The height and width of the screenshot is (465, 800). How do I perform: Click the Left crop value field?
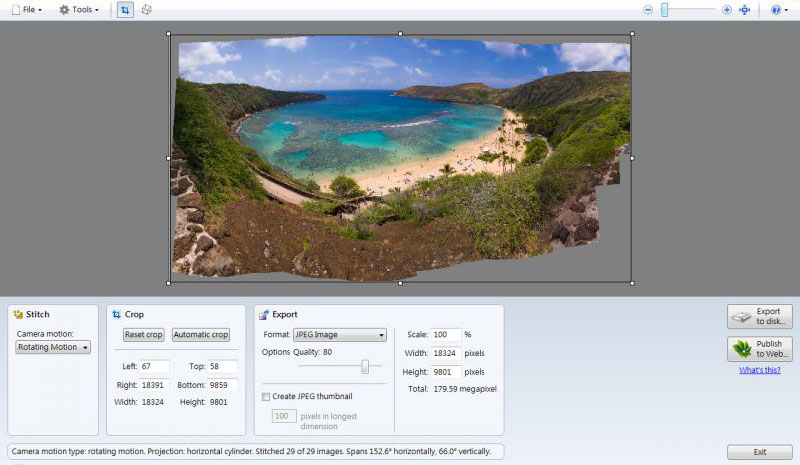coord(155,366)
